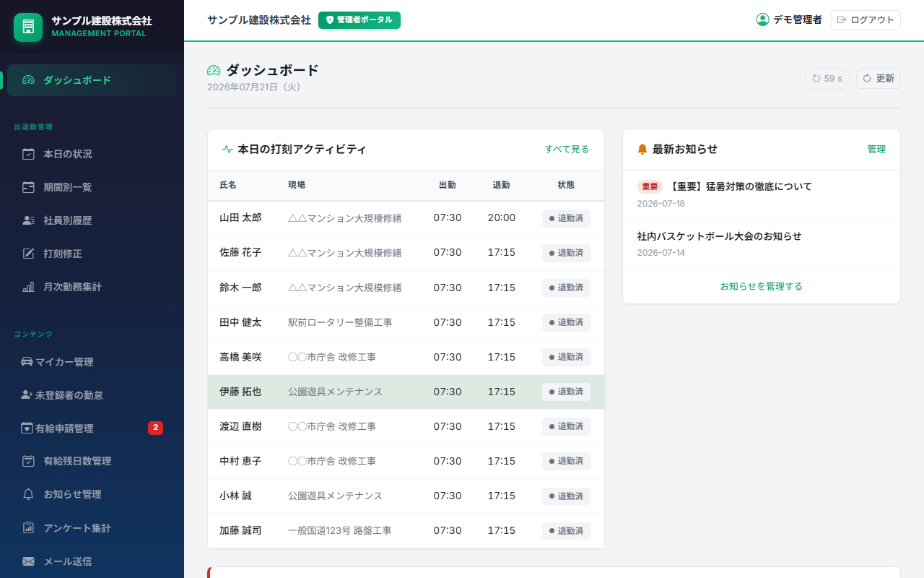Click the company building logo icon
This screenshot has width=924, height=578.
[x=28, y=27]
